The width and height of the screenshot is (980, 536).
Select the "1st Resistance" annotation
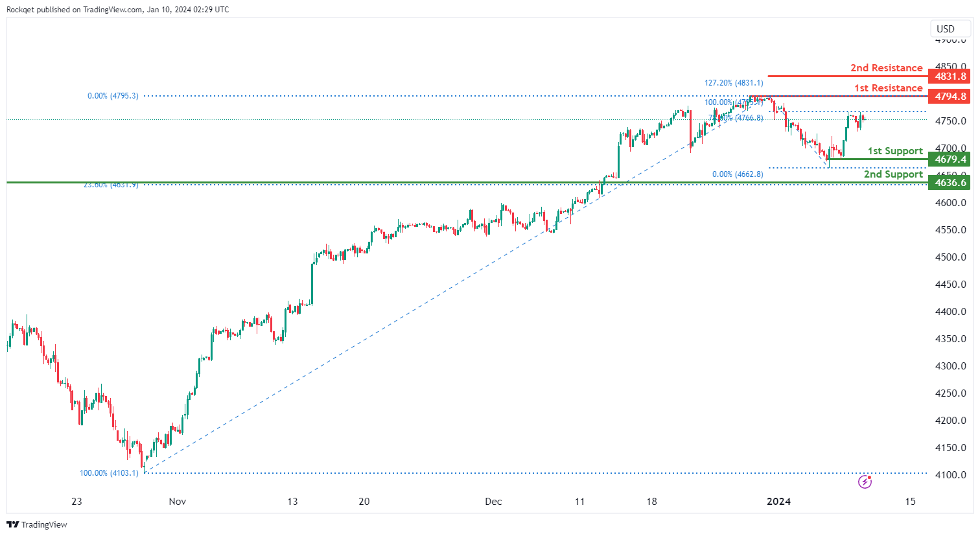click(888, 88)
